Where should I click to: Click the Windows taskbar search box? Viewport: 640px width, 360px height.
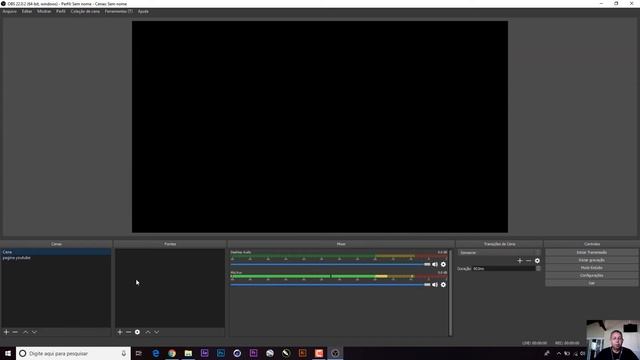pos(73,353)
